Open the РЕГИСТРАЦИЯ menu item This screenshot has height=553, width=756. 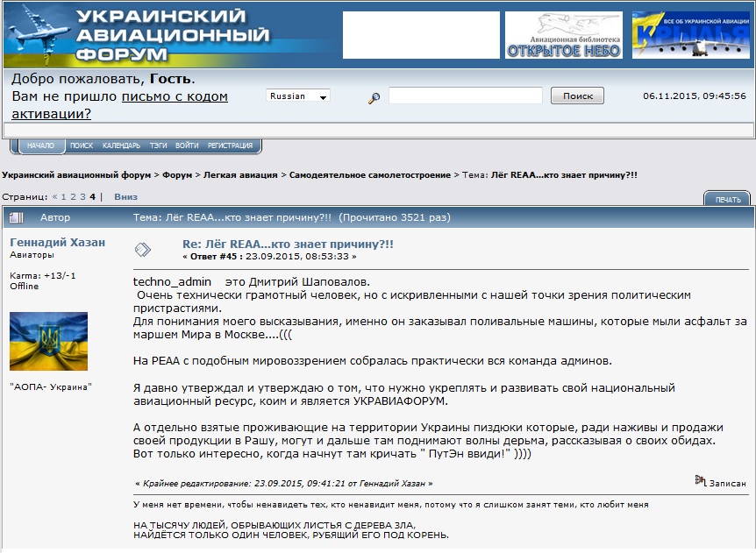pos(230,145)
